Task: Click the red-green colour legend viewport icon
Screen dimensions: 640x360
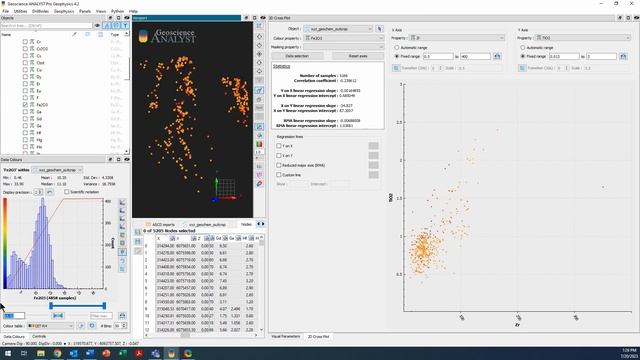Action: tap(259, 144)
